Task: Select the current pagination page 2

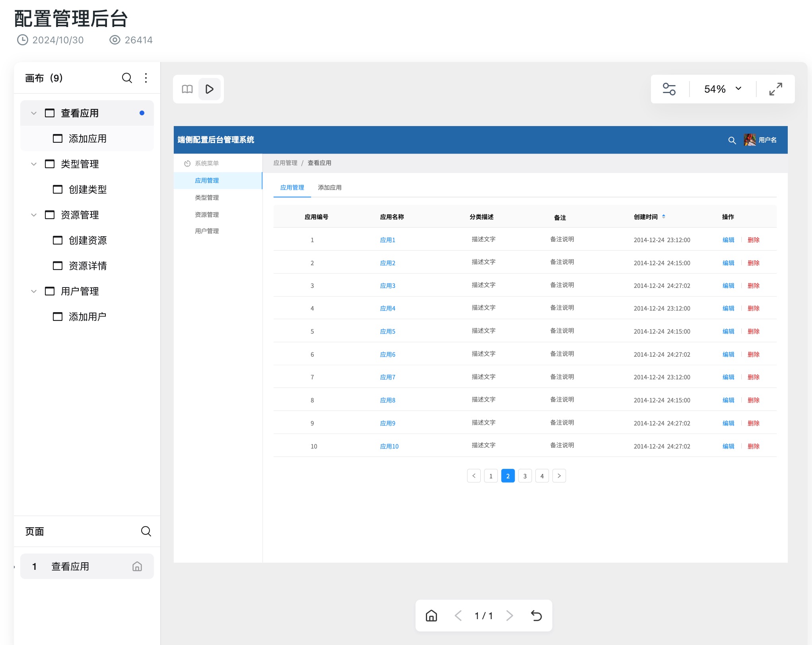Action: (508, 476)
